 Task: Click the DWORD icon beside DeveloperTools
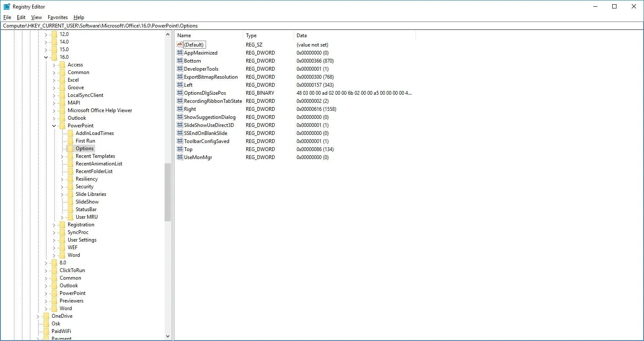coord(180,69)
